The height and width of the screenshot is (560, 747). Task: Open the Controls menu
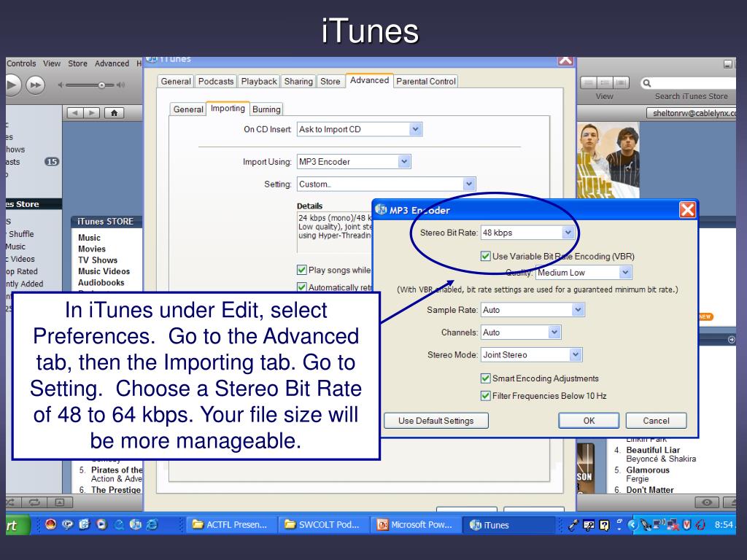pos(21,63)
